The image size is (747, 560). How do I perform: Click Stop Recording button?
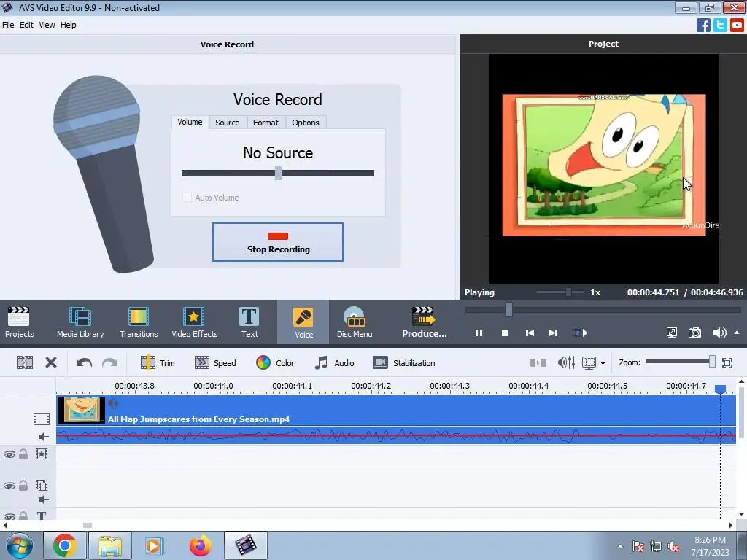(x=278, y=242)
